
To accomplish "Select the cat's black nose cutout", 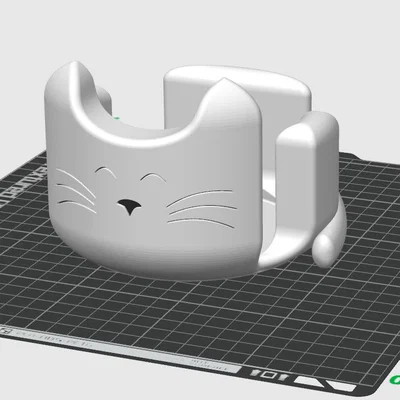I will tap(129, 206).
